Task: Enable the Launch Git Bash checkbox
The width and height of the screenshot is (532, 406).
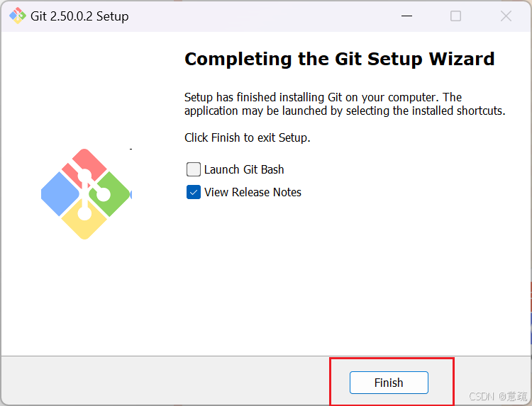Action: tap(194, 169)
